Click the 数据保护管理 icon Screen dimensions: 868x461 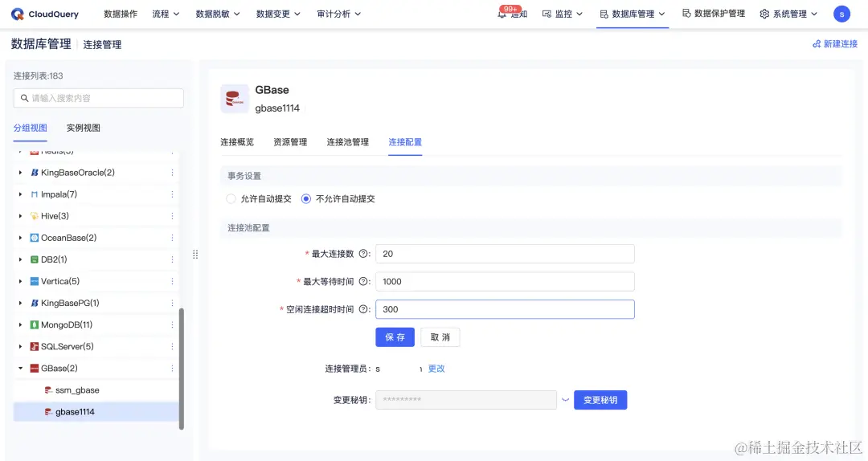(687, 14)
